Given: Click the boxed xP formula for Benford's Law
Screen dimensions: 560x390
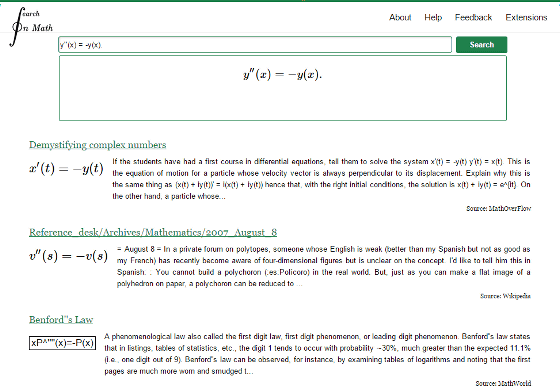Looking at the screenshot, I should click(x=62, y=343).
